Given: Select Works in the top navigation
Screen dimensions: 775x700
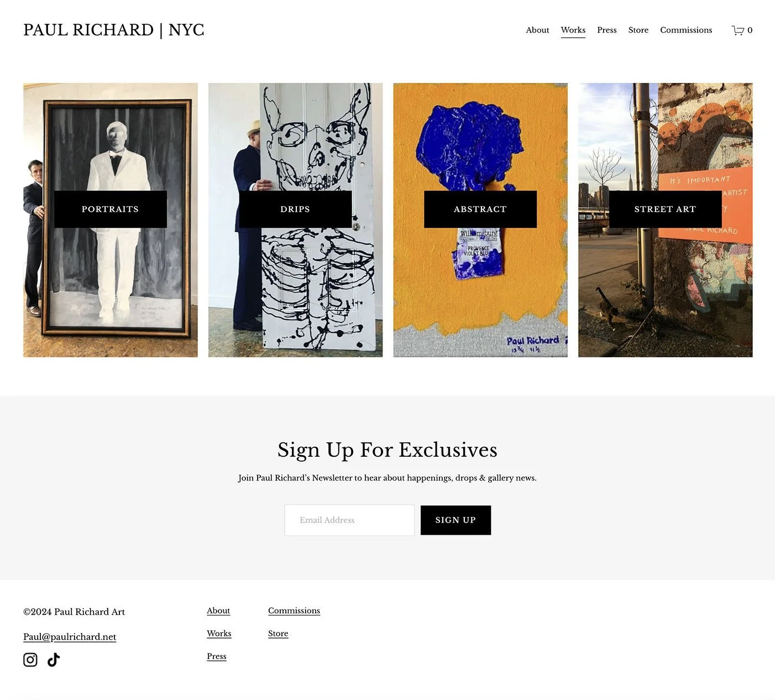Looking at the screenshot, I should point(573,30).
